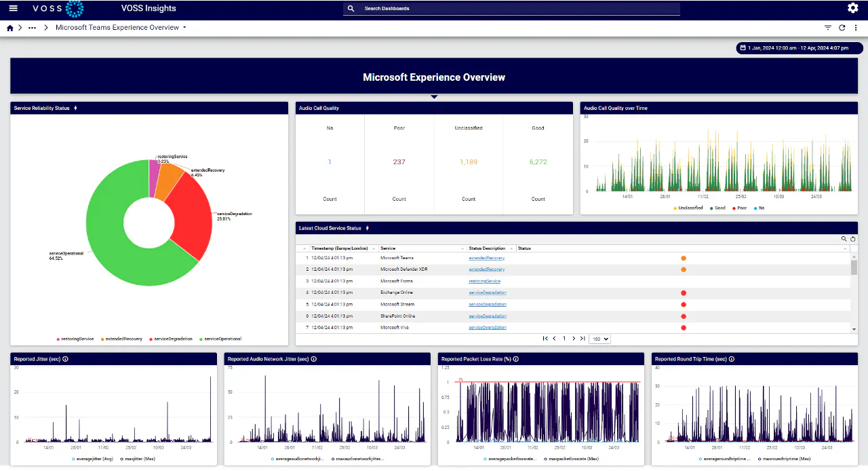Refresh the dashboard
868x471 pixels.
pyautogui.click(x=842, y=28)
